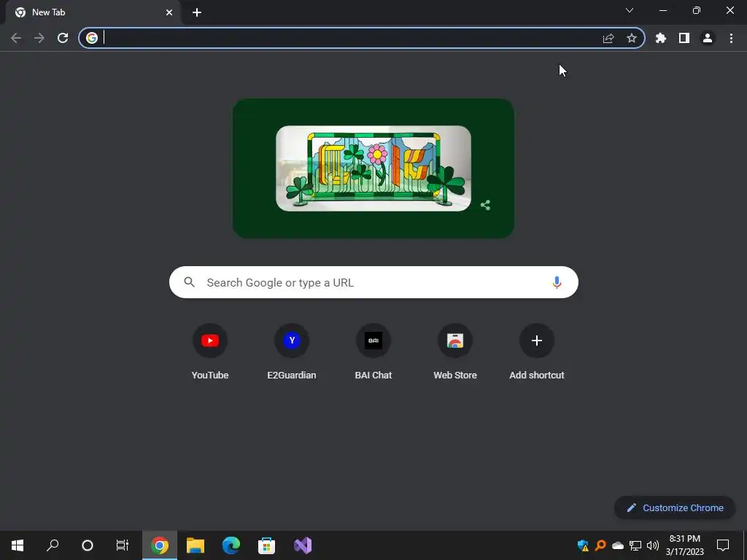Open File Explorer from taskbar

(196, 545)
